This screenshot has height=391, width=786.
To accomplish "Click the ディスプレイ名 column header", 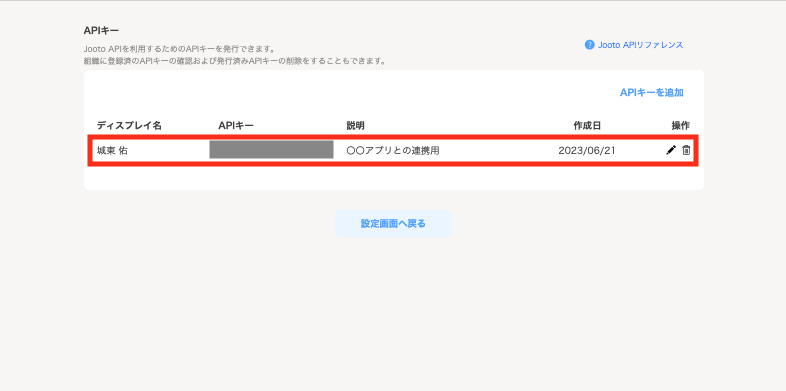I will [129, 125].
